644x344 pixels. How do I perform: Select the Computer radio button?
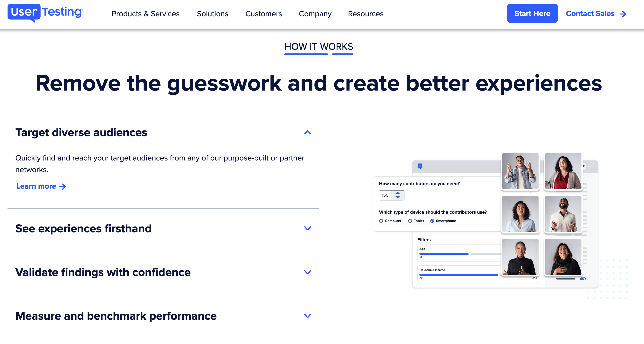[x=381, y=221]
